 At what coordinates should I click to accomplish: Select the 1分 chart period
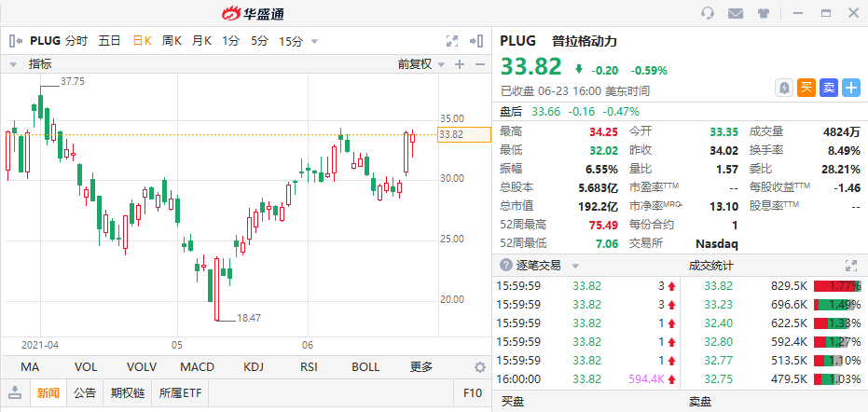pos(231,40)
